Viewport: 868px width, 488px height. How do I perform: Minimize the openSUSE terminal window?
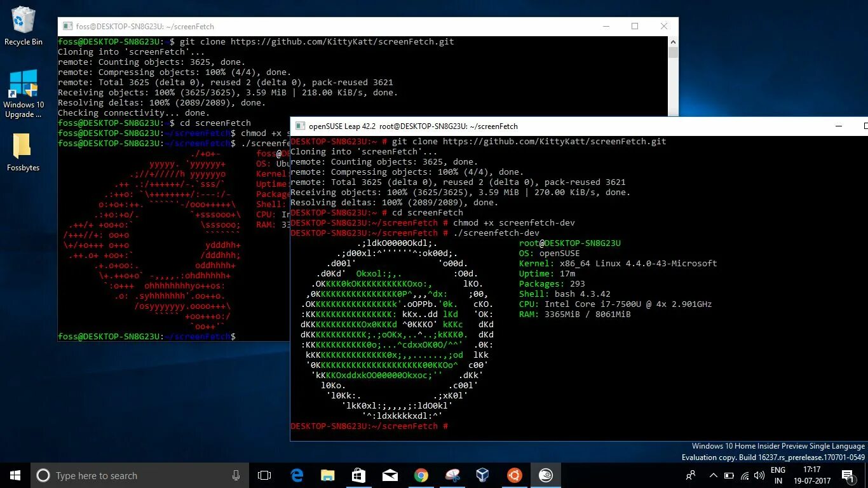840,126
